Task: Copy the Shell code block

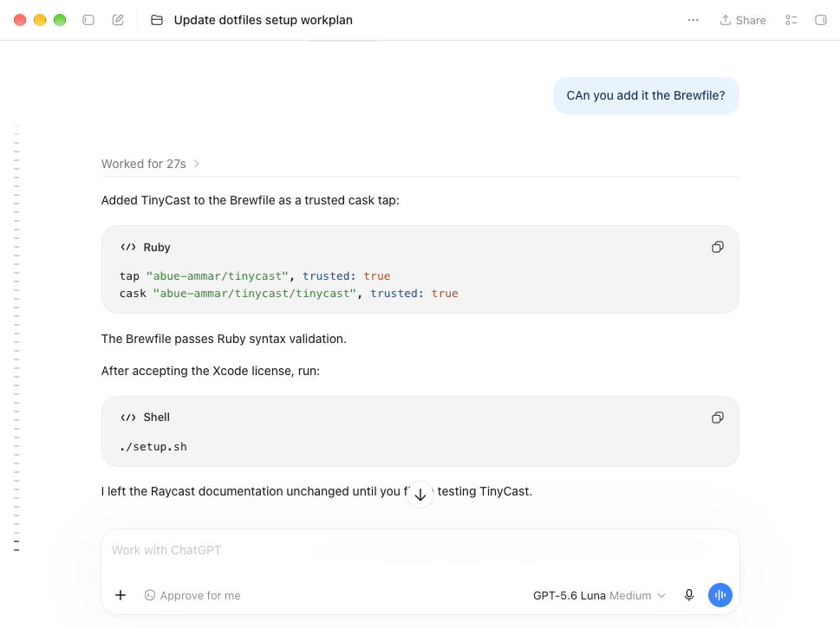Action: 717,418
